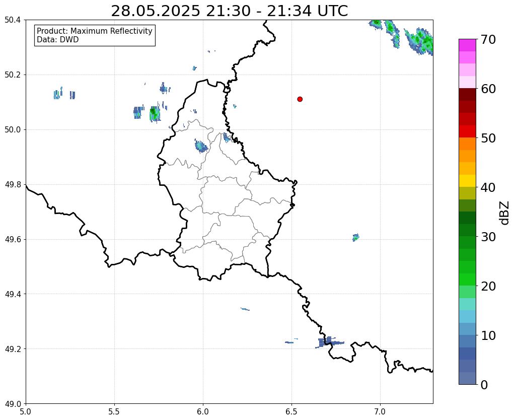Click the 'Data: DWD' legend line
515x420 pixels.
tap(57, 39)
